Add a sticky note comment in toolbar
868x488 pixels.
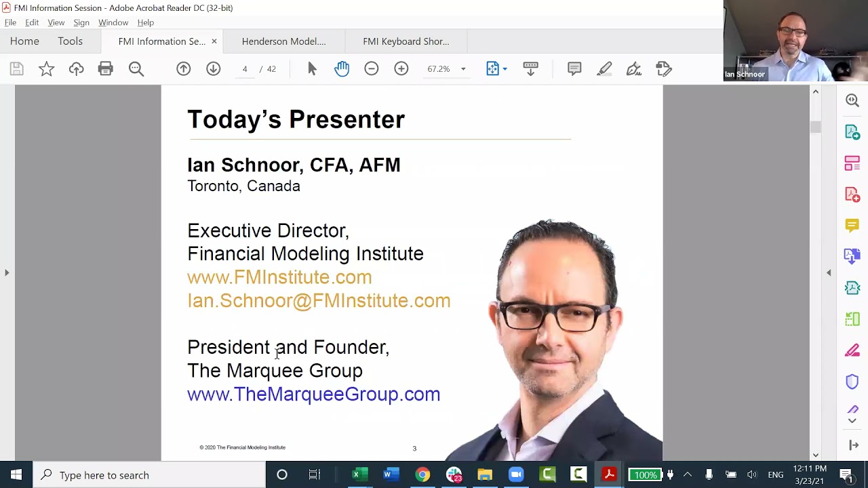click(x=574, y=68)
